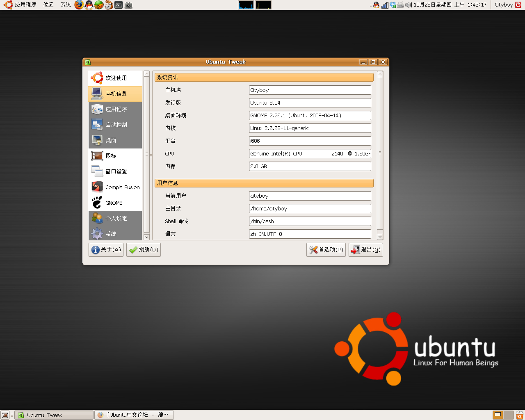Open the terminal launcher in top panel

pos(119,5)
